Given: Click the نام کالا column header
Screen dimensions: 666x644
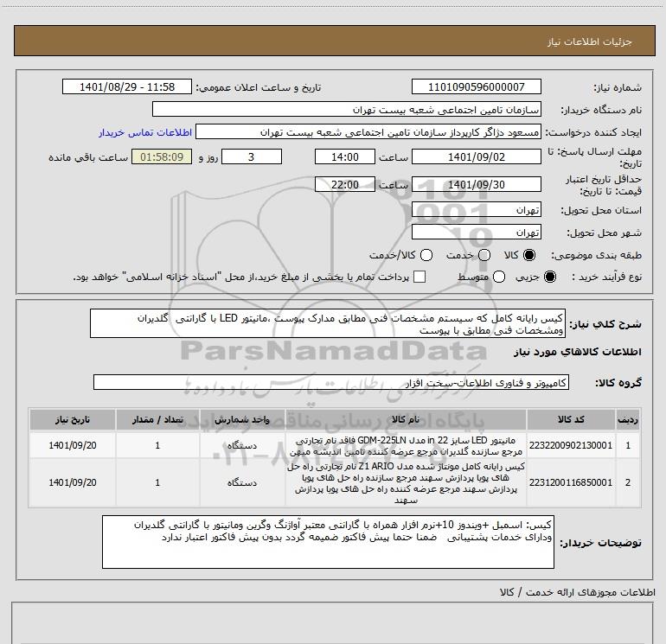Looking at the screenshot, I should point(406,419).
